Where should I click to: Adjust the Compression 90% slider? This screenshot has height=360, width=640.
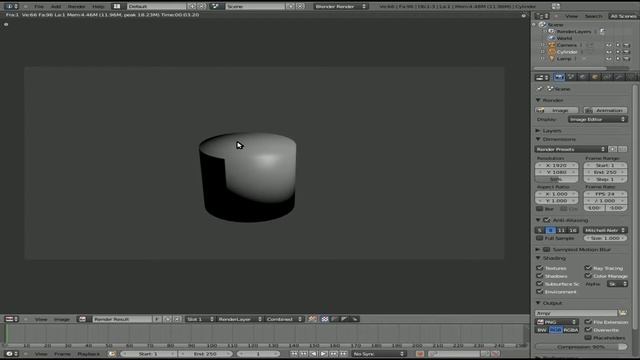pyautogui.click(x=581, y=347)
